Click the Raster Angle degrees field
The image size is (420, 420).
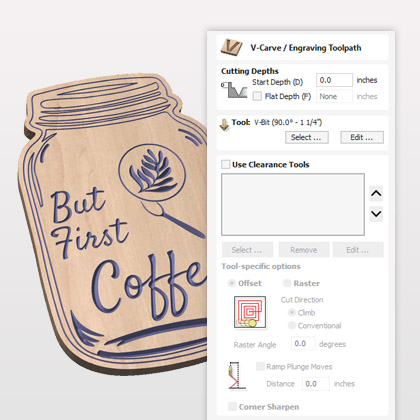click(x=303, y=344)
